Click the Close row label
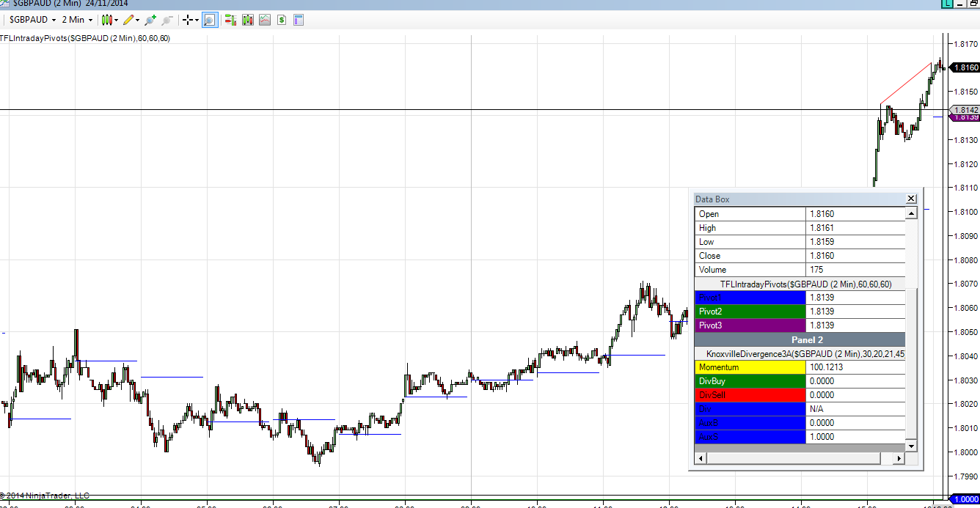980x508 pixels. tap(750, 256)
